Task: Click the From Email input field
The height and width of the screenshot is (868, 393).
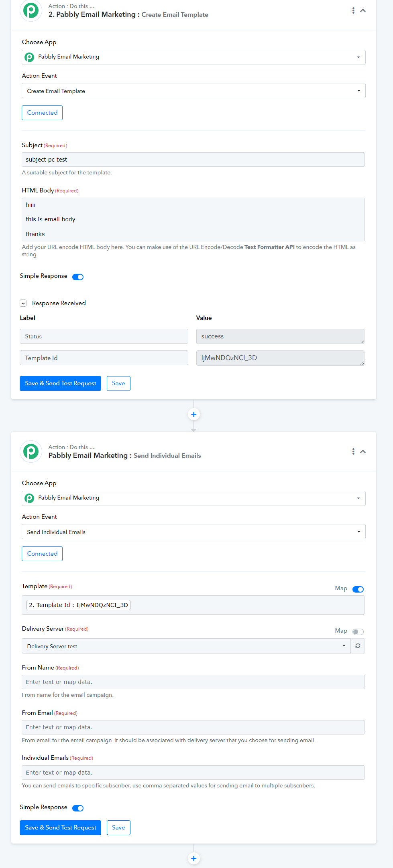Action: (x=193, y=727)
